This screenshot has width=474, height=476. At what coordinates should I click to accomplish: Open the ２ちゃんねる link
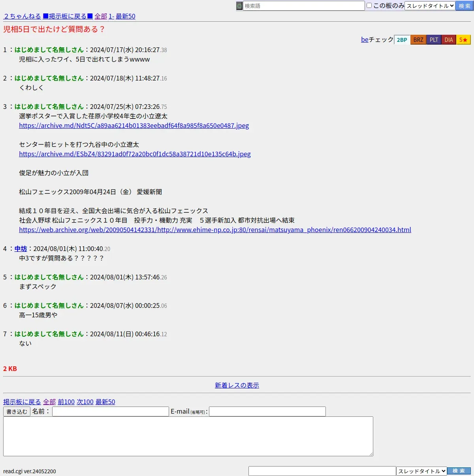23,16
